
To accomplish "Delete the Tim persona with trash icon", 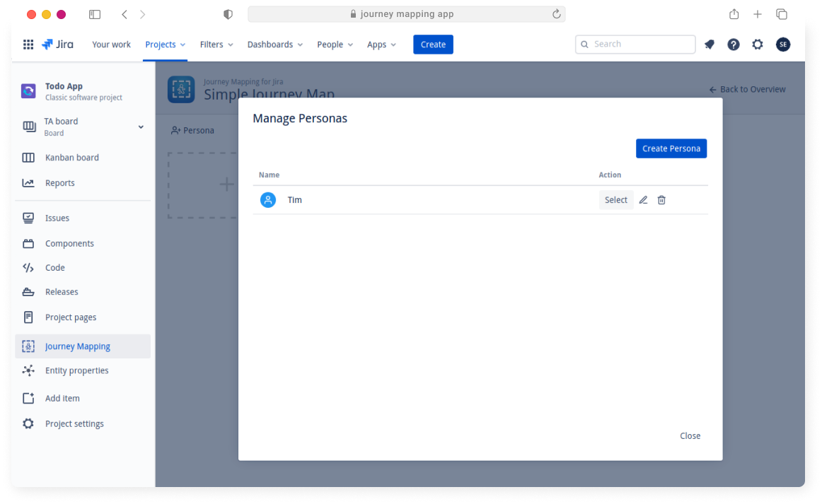I will click(x=661, y=199).
